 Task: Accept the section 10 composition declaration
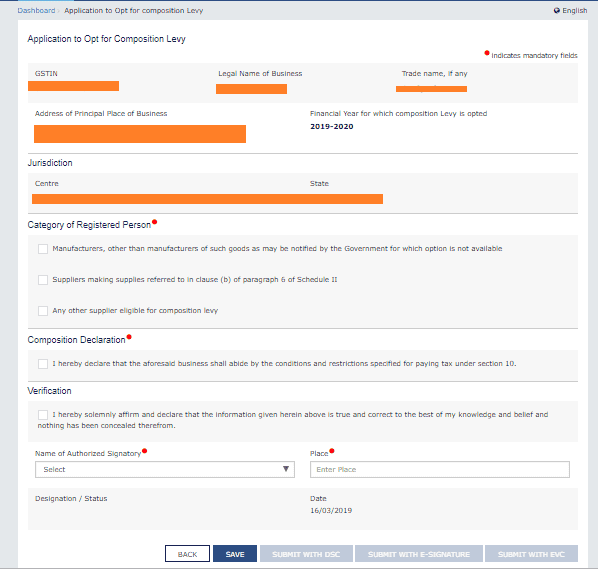pyautogui.click(x=43, y=364)
